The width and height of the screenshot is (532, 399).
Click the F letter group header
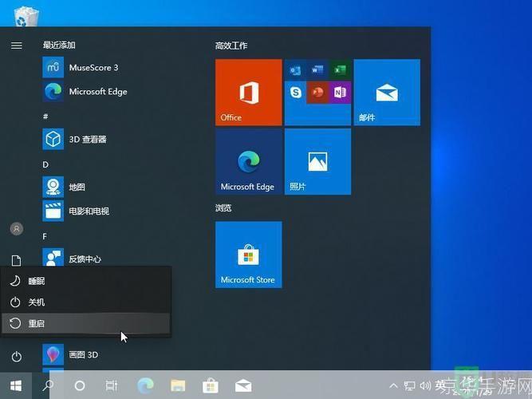[45, 236]
